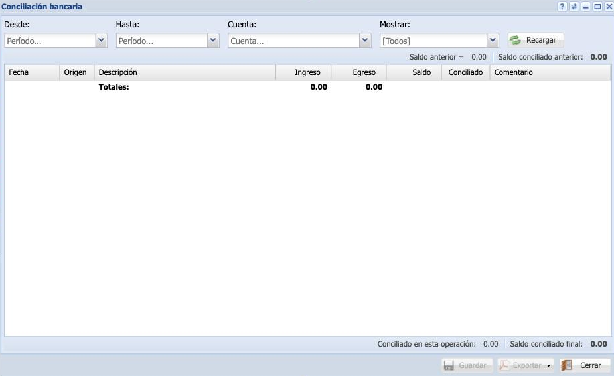
Task: Open the Desde period dropdown arrow
Action: tap(101, 40)
